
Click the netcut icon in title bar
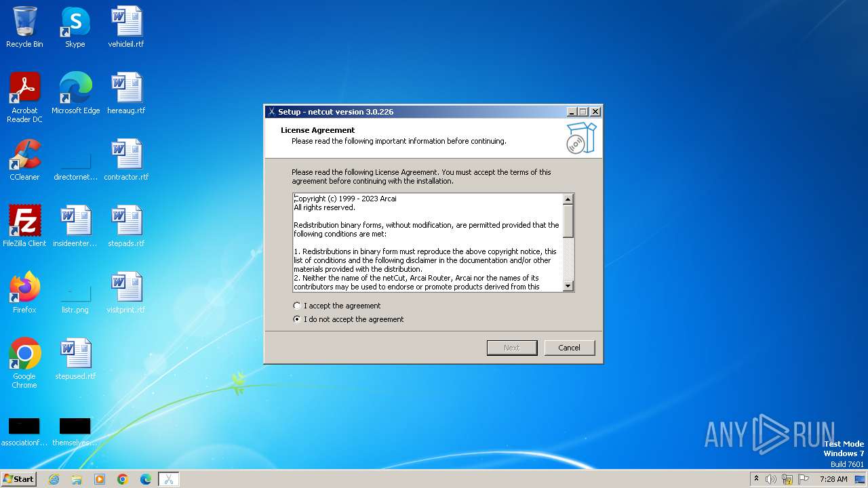271,112
